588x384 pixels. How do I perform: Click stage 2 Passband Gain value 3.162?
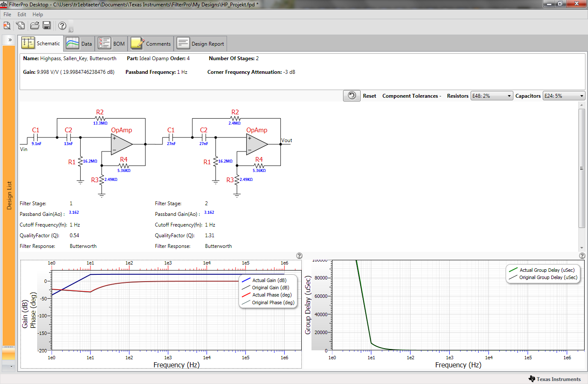coord(209,212)
